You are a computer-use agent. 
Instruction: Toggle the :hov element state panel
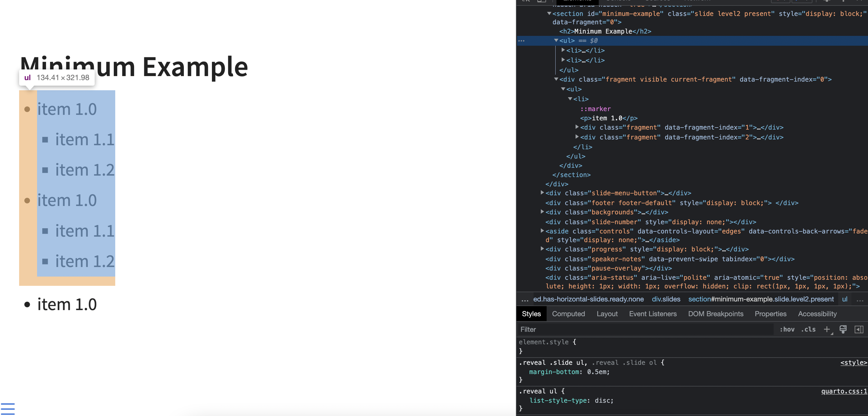(x=787, y=329)
